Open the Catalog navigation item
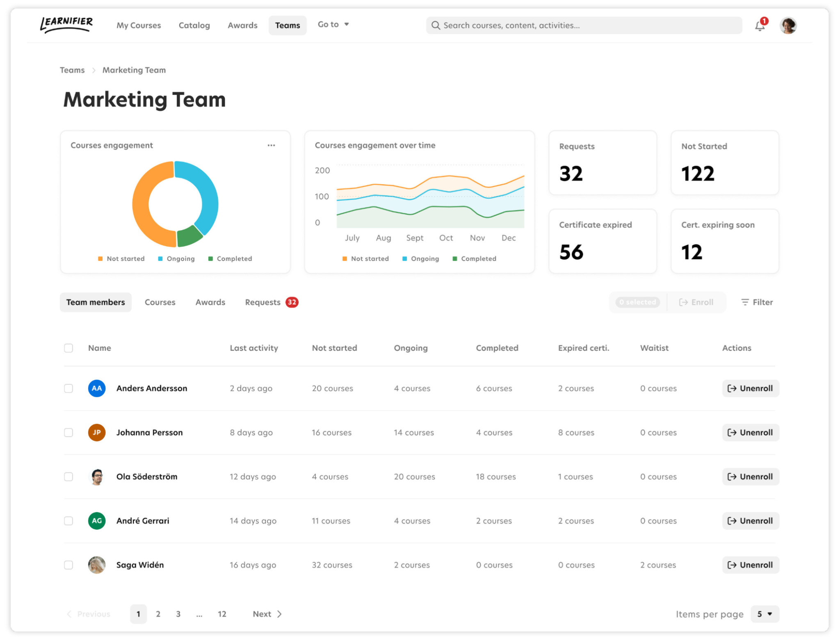Viewport: 840px width, 640px height. click(194, 25)
